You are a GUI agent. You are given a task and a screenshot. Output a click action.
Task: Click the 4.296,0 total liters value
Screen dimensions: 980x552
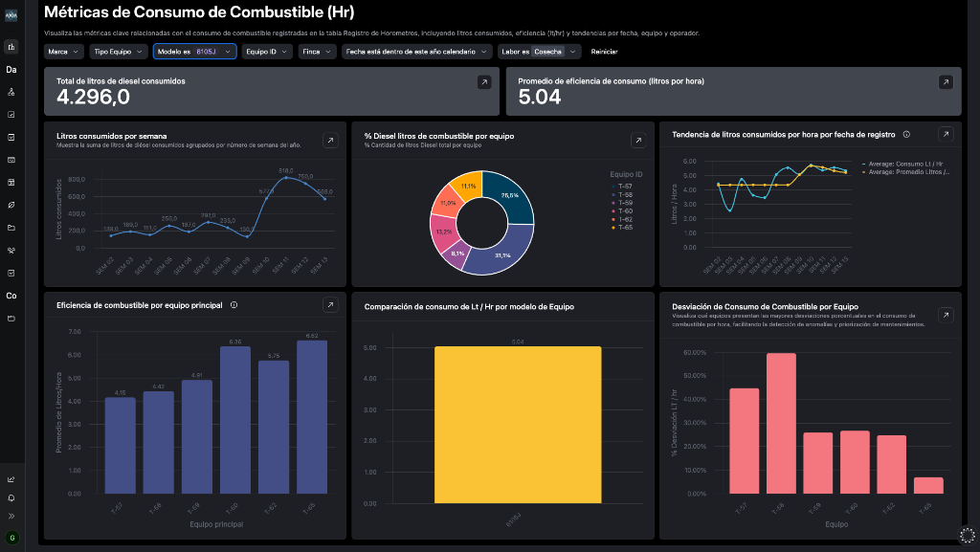click(x=93, y=97)
